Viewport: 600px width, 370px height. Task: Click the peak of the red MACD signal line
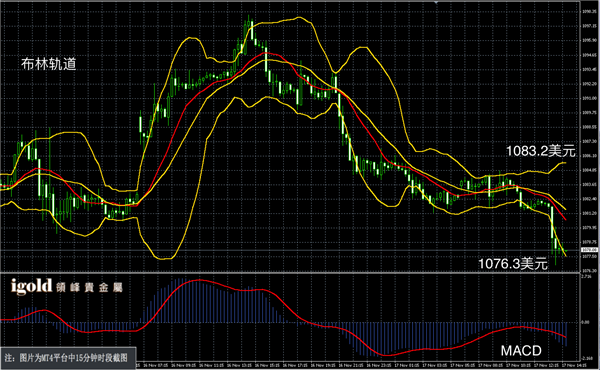[198, 280]
